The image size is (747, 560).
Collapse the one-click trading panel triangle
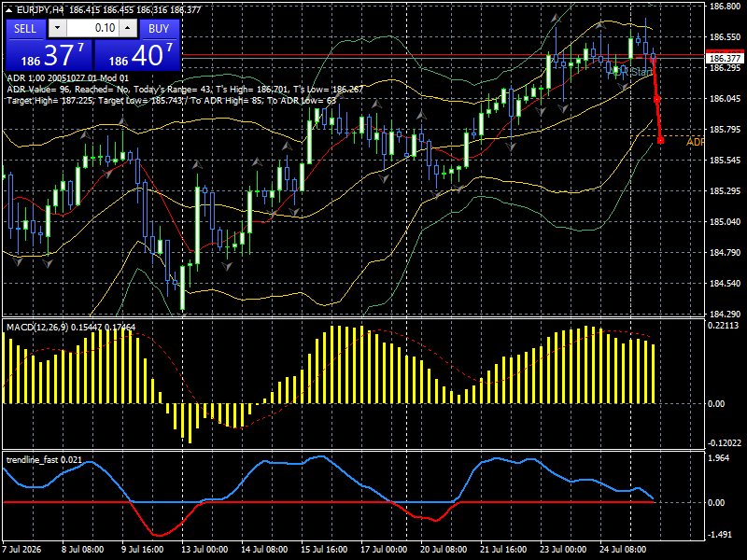[x=10, y=9]
